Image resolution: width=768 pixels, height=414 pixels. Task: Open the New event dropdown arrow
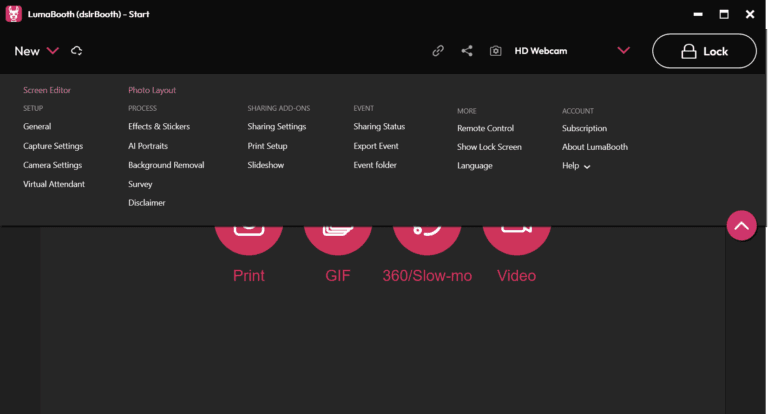point(52,51)
